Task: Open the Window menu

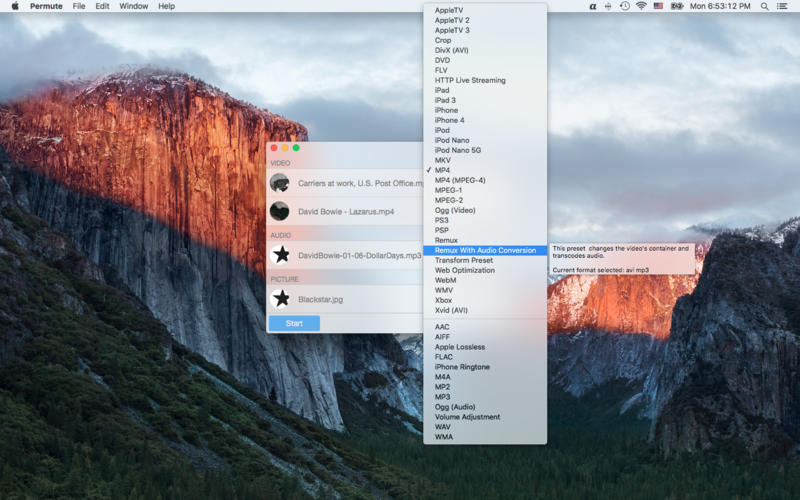Action: pos(133,6)
